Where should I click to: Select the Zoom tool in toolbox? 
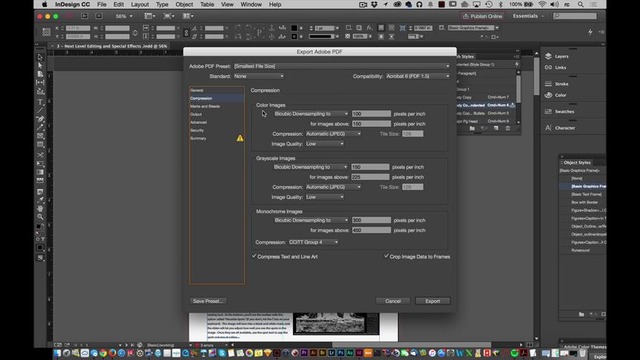[40, 217]
